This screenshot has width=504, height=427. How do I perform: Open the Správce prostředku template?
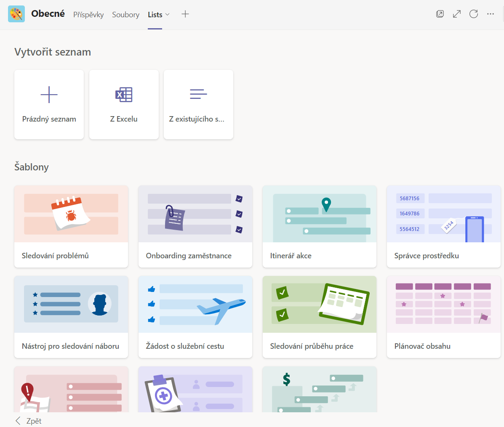(444, 226)
